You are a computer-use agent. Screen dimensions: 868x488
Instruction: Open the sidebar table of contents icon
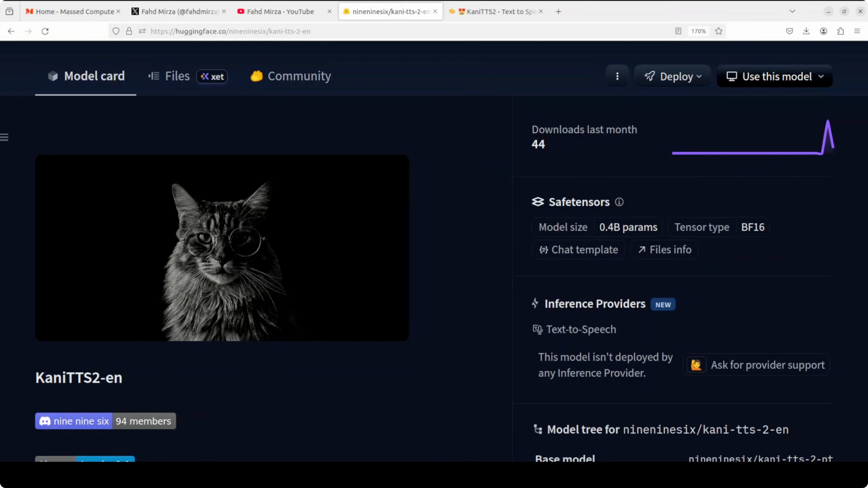[4, 137]
